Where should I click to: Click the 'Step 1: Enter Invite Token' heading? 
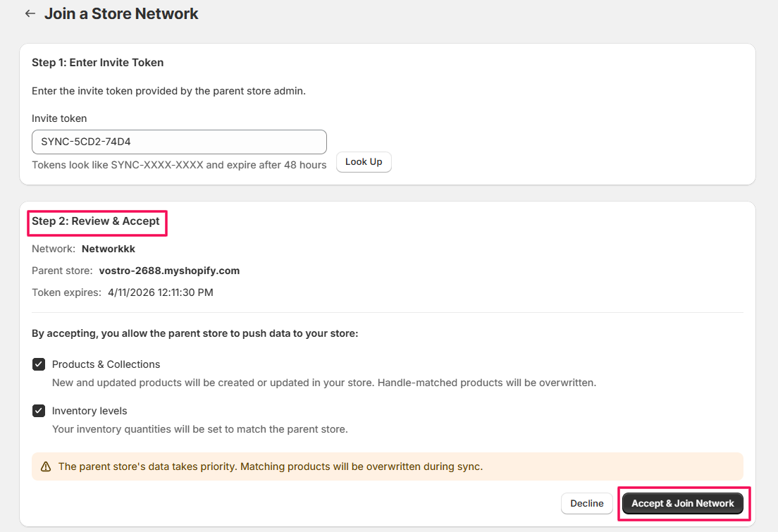point(97,63)
